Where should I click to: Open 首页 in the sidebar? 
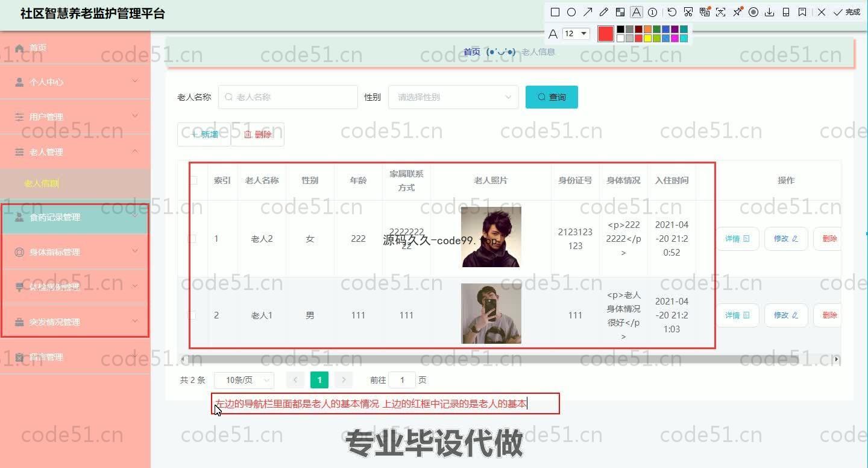[x=75, y=48]
